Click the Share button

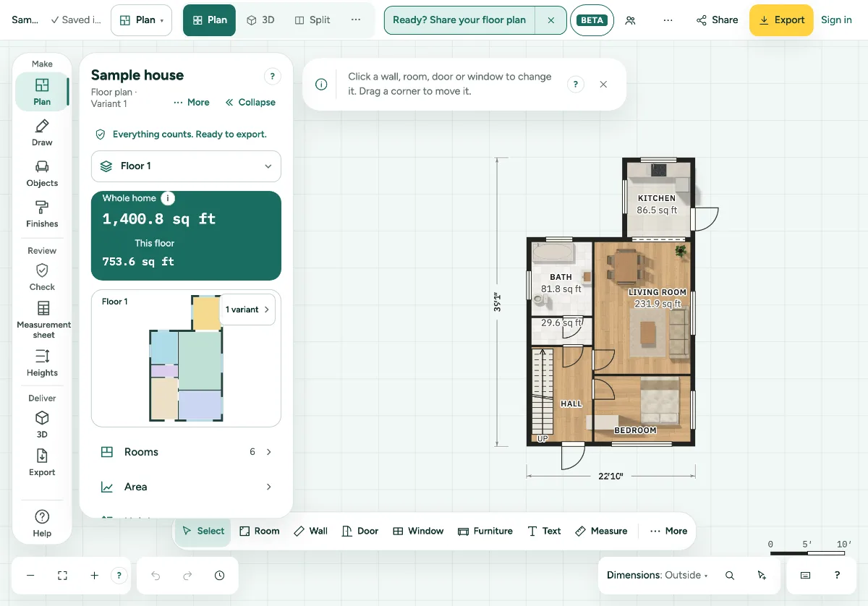pos(717,20)
